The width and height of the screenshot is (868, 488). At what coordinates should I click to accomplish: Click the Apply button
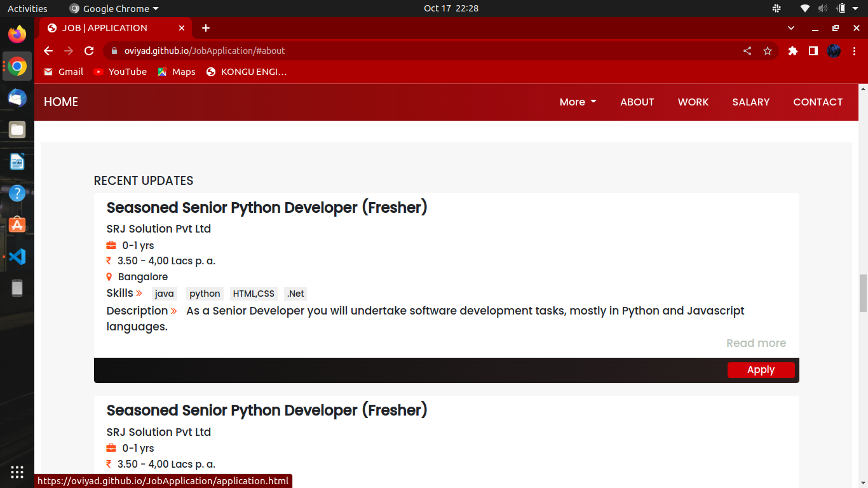point(761,369)
